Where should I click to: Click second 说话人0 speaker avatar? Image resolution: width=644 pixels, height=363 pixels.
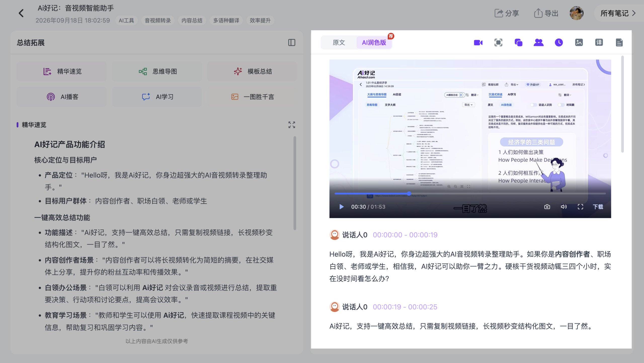pyautogui.click(x=335, y=307)
